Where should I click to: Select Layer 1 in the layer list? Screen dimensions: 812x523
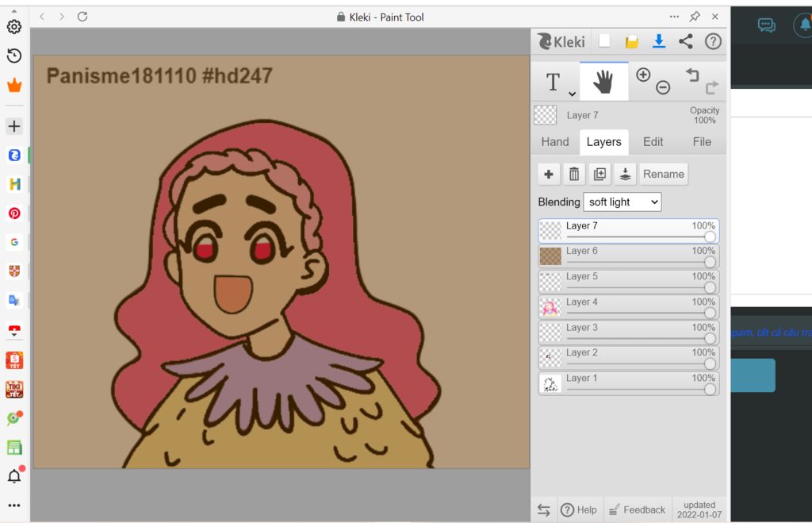point(629,383)
